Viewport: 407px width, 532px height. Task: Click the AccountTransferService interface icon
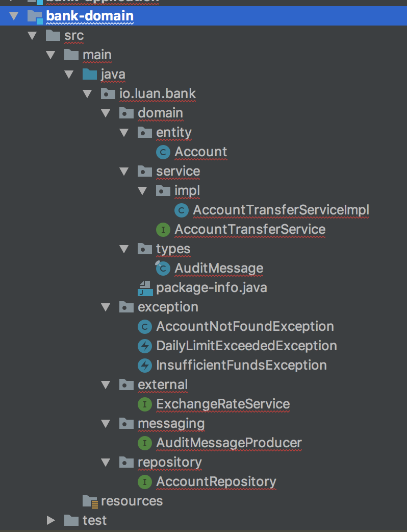pos(163,230)
